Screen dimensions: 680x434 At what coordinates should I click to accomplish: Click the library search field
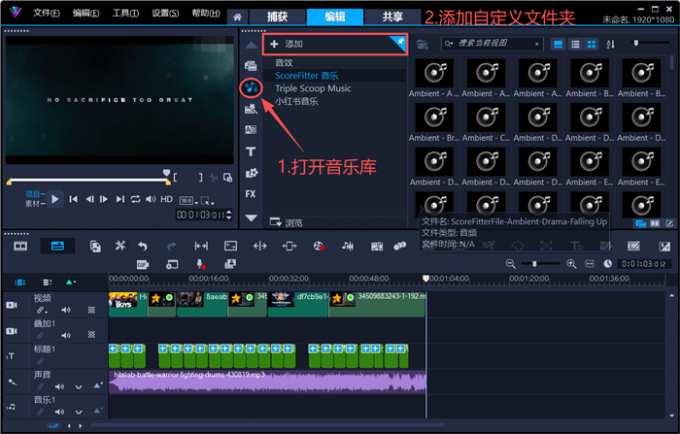click(492, 44)
